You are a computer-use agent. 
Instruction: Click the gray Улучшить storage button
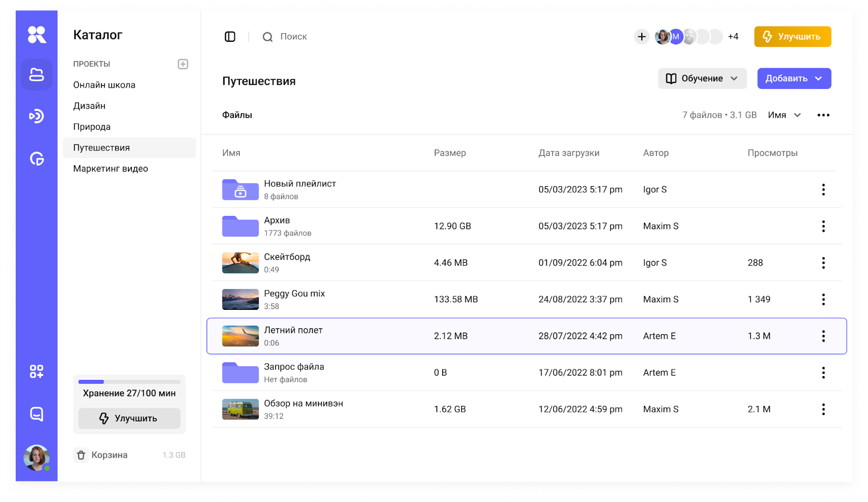129,418
